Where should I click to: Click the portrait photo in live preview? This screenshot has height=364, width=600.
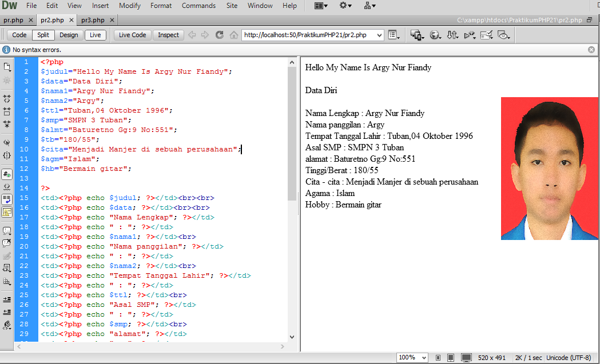(550, 168)
